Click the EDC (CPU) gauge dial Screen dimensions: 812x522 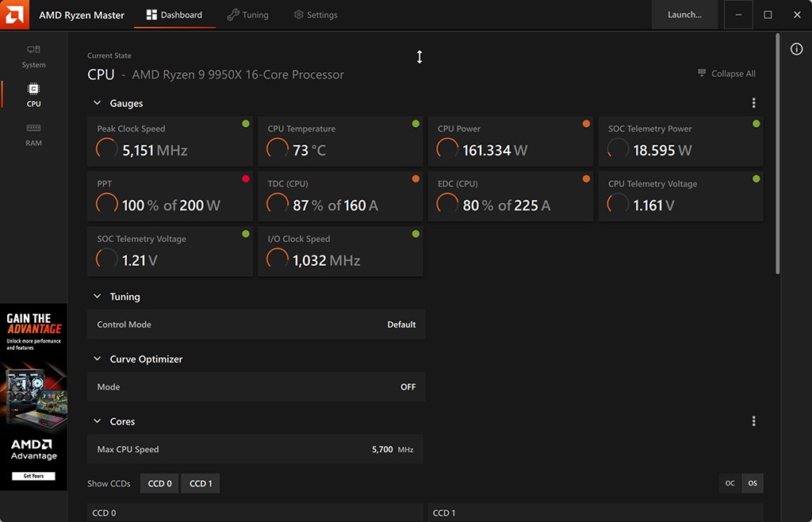click(447, 204)
